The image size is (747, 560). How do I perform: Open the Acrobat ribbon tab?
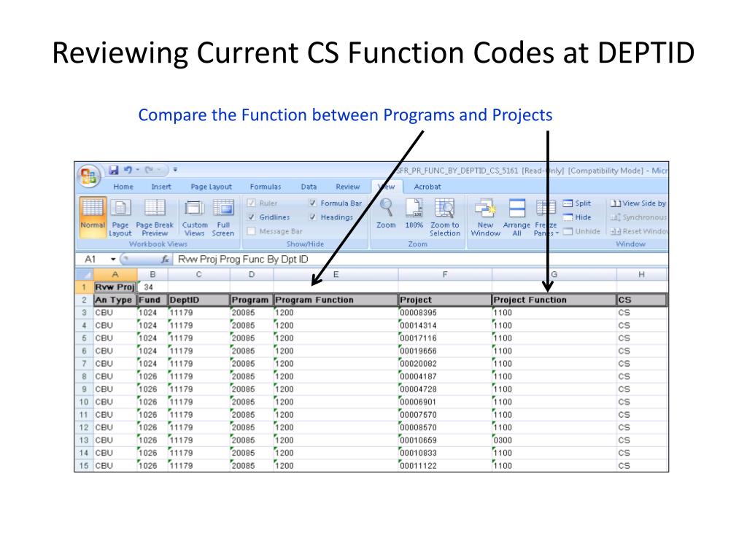coord(427,187)
